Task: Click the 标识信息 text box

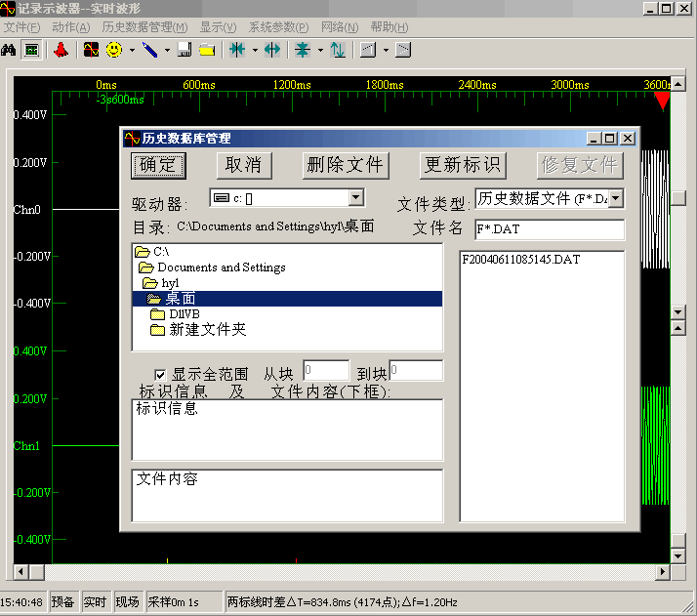Action: (287, 430)
